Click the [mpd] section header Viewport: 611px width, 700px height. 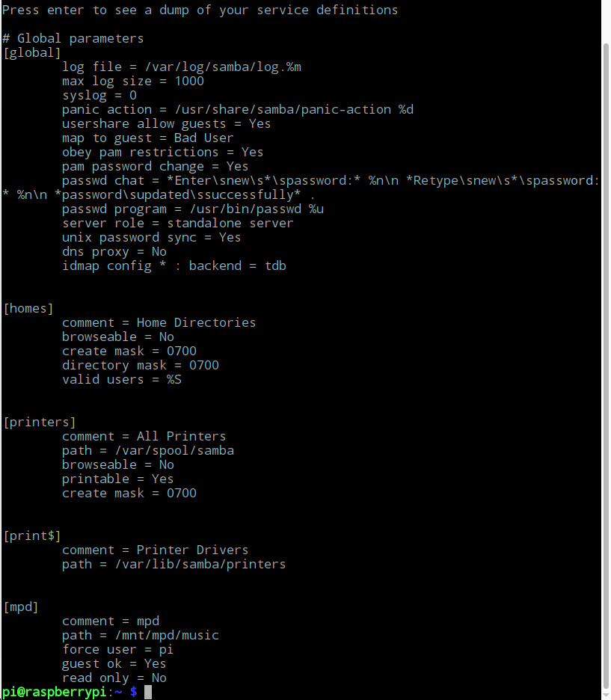tap(20, 607)
